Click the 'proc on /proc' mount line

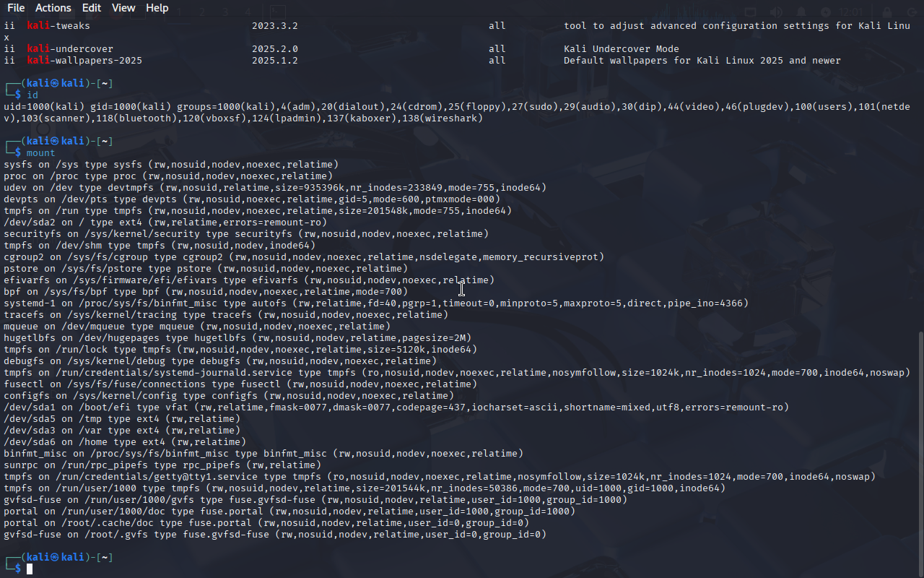pyautogui.click(x=168, y=176)
